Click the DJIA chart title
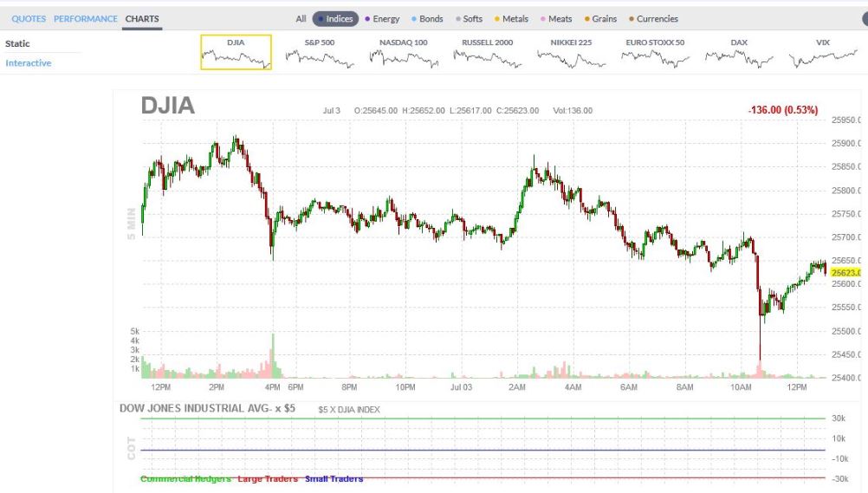The image size is (868, 493). pos(168,105)
